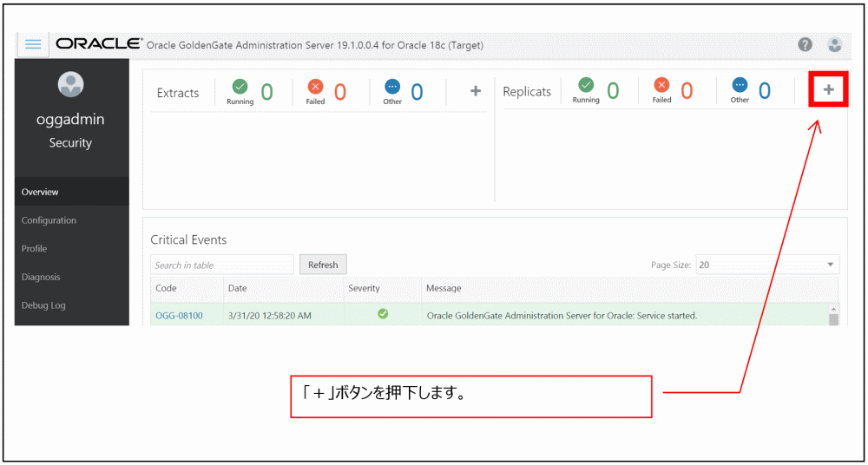
Task: Click the Service started message cell
Action: [562, 316]
